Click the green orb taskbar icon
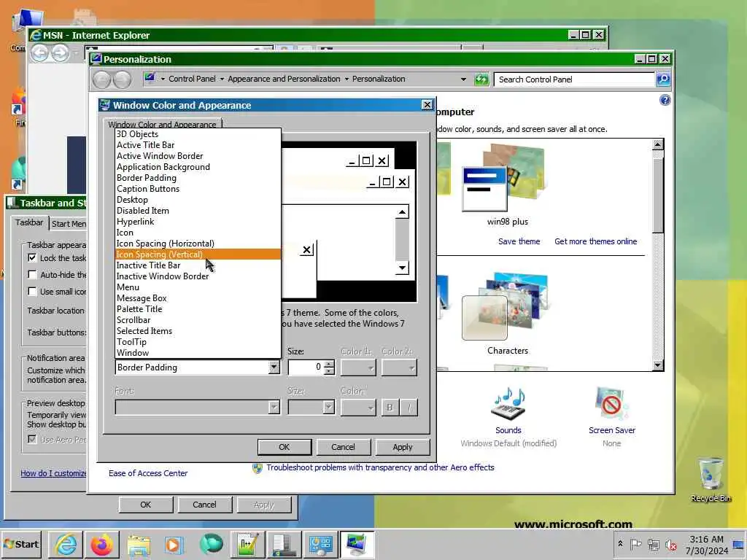Image resolution: width=747 pixels, height=560 pixels. 211,544
